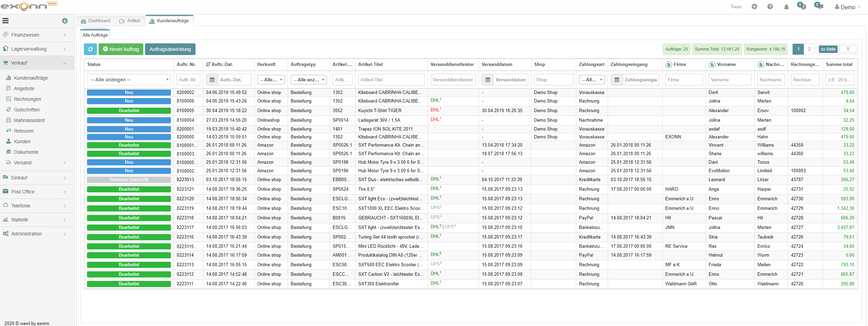Open the notifications bell icon
The height and width of the screenshot is (326, 868).
click(x=786, y=7)
